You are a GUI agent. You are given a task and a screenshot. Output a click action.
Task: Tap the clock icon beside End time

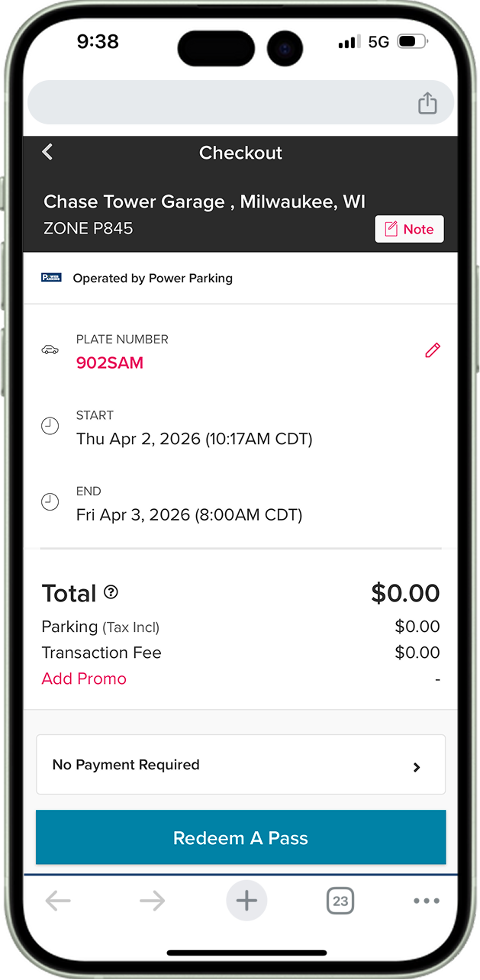(50, 502)
